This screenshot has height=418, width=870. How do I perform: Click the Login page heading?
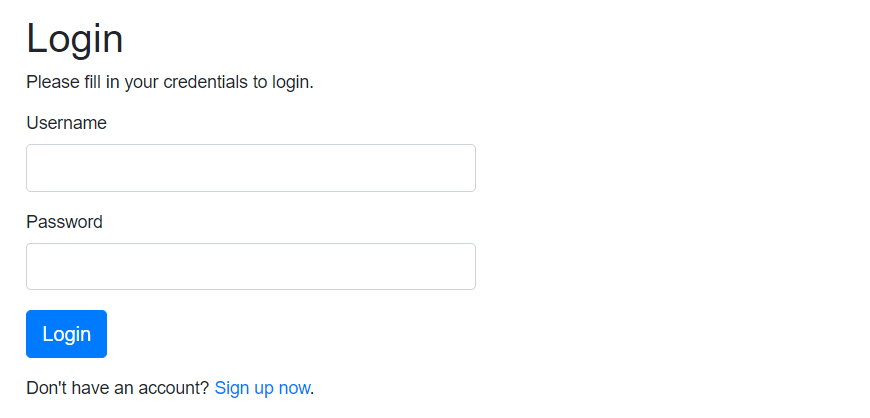coord(75,39)
